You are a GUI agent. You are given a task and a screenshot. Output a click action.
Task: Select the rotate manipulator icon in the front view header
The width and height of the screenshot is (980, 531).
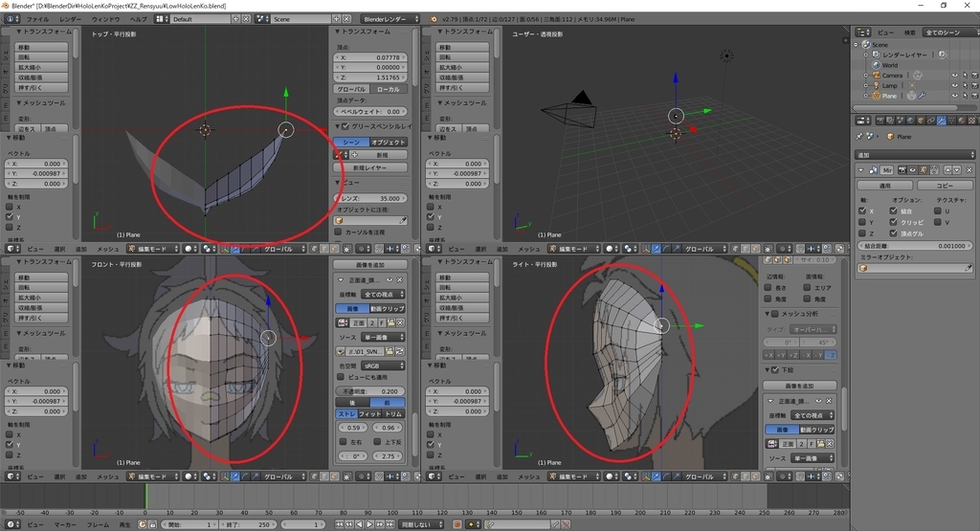coord(245,476)
